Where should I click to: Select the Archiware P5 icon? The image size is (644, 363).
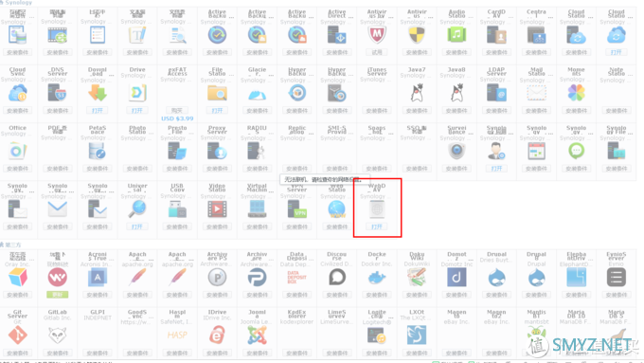[x=217, y=278]
